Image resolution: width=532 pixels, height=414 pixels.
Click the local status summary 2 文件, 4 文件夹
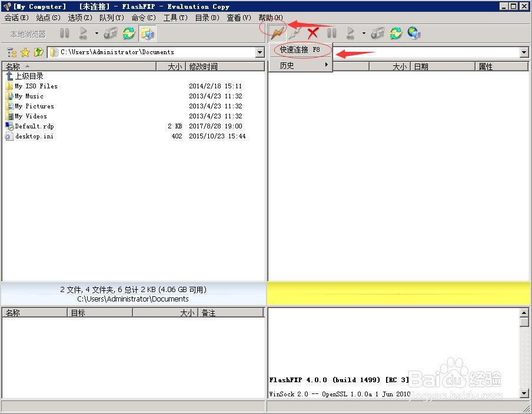tap(134, 290)
